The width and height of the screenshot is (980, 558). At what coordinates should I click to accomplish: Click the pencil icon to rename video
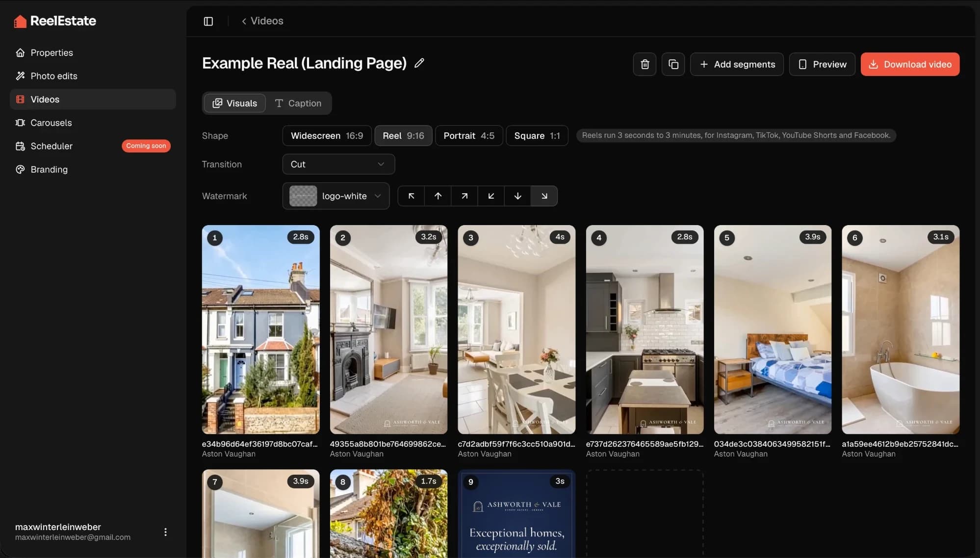click(x=419, y=63)
